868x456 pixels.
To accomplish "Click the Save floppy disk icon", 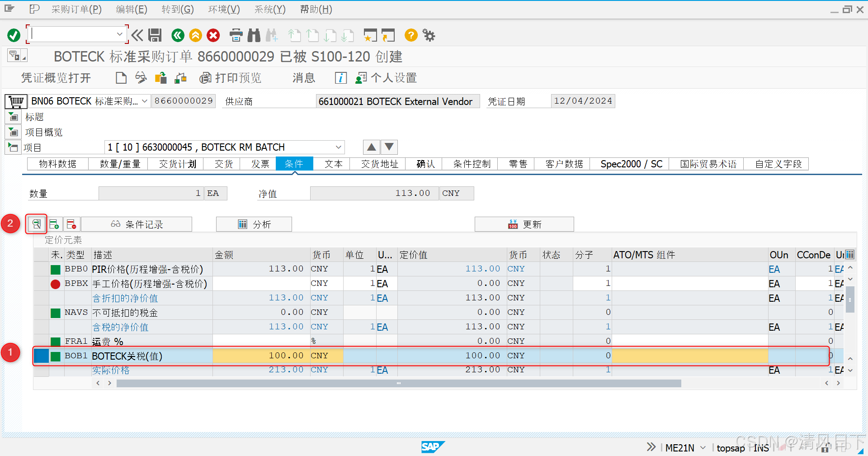I will pos(155,35).
